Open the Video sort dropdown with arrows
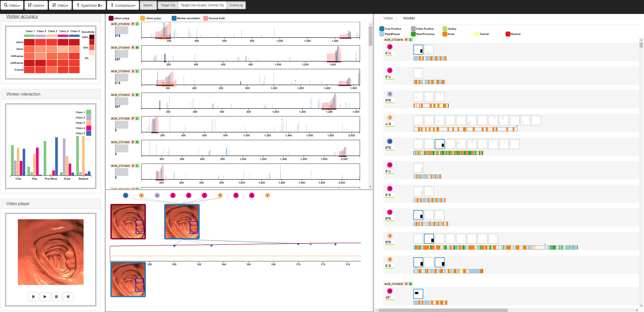The height and width of the screenshot is (312, 644). pyautogui.click(x=60, y=5)
